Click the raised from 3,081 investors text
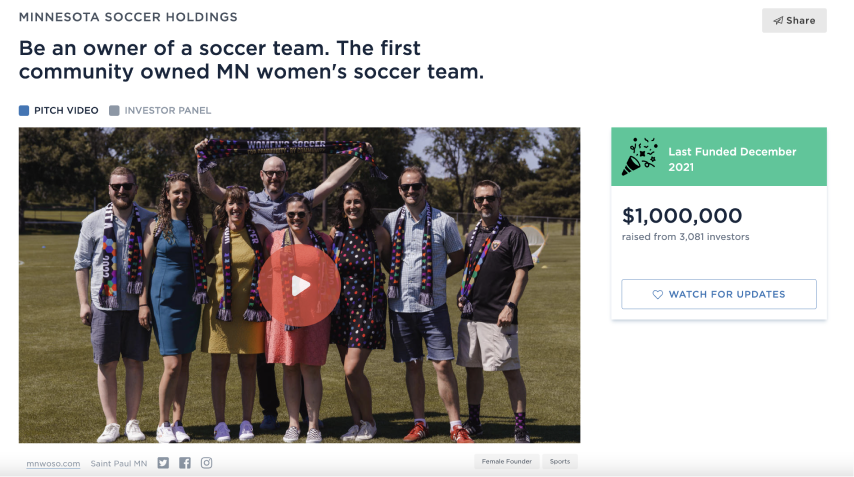This screenshot has height=477, width=854. point(685,237)
